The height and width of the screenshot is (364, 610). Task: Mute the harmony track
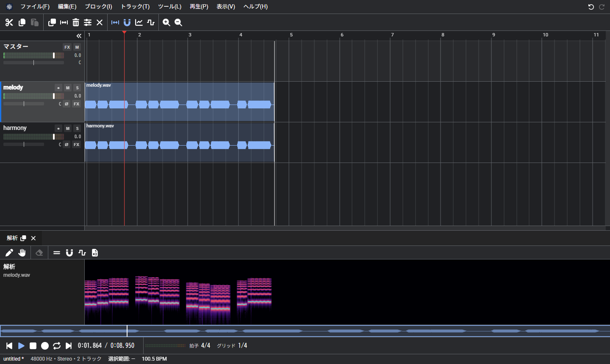68,128
